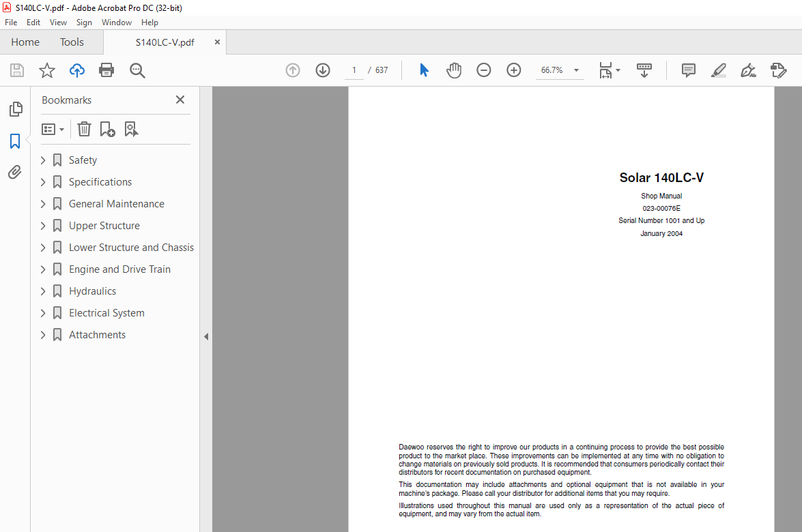
Task: Choose the Selection arrow tool
Action: (x=424, y=70)
